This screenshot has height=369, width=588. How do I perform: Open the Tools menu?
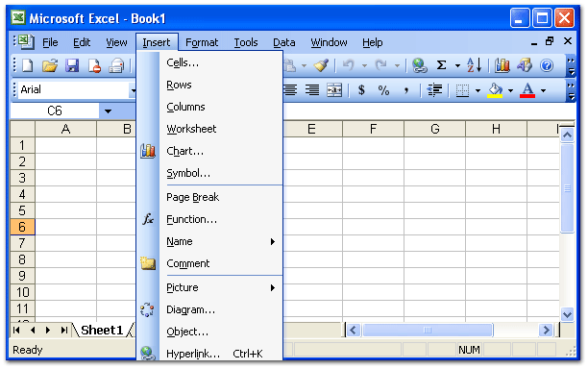(x=246, y=42)
